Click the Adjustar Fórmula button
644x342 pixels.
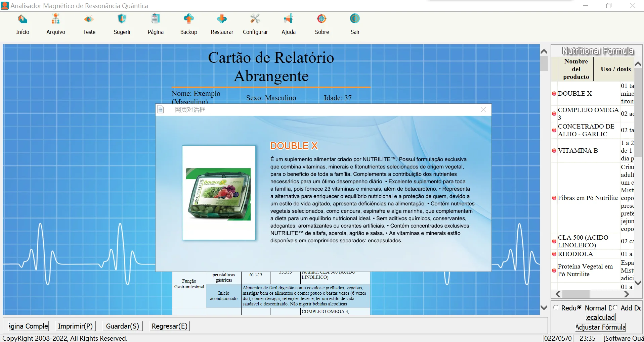tap(601, 327)
